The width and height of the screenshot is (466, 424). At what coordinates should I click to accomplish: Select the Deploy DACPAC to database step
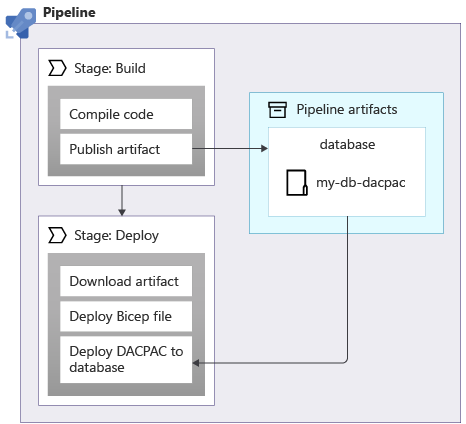coord(126,359)
